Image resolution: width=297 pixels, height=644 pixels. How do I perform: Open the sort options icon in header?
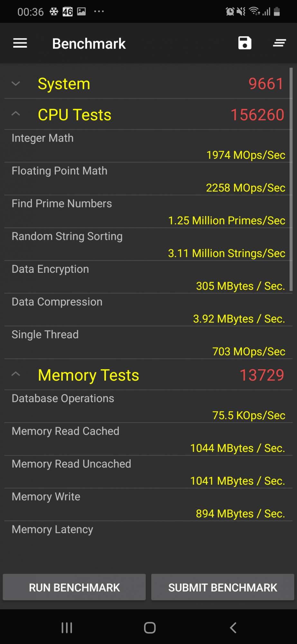(x=279, y=43)
